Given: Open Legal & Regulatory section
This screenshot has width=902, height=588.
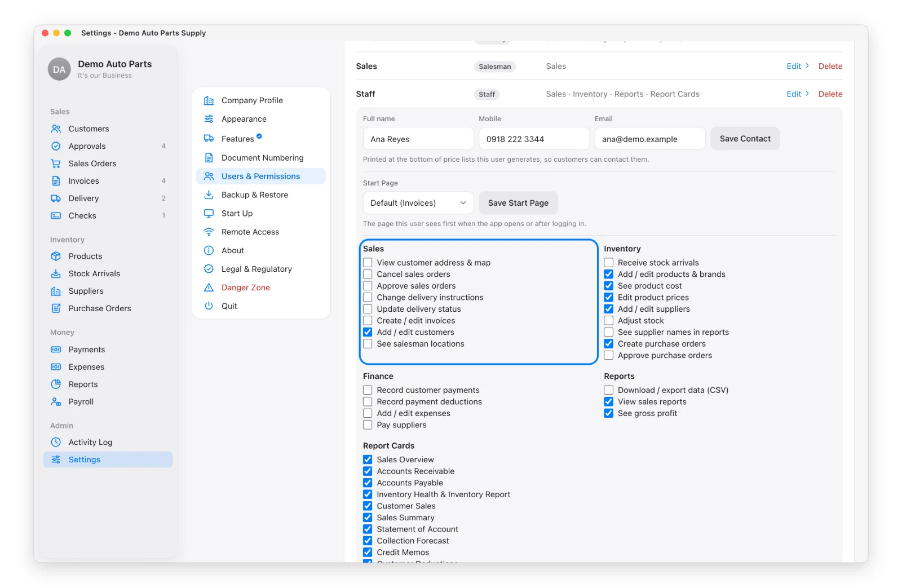Looking at the screenshot, I should pyautogui.click(x=260, y=269).
